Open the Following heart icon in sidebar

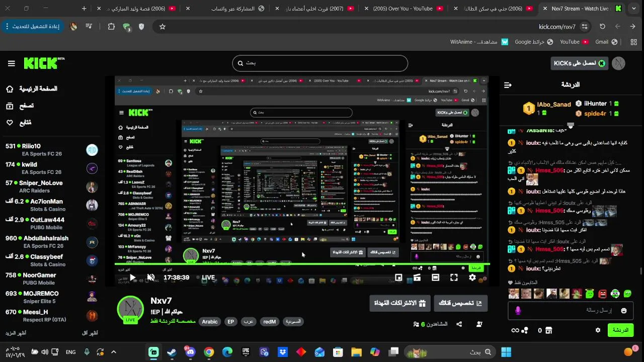(x=10, y=122)
